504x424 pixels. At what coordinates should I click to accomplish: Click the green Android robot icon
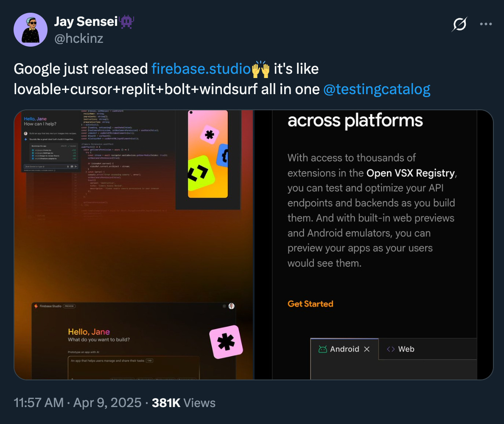coord(322,349)
